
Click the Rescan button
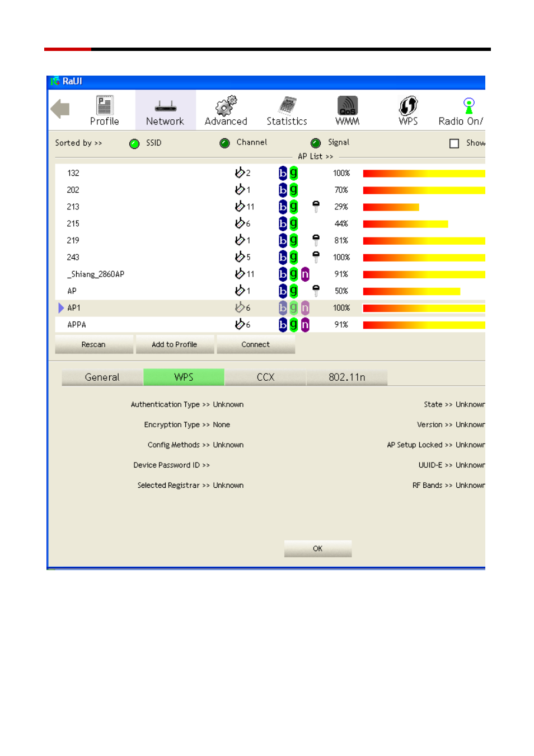click(94, 344)
